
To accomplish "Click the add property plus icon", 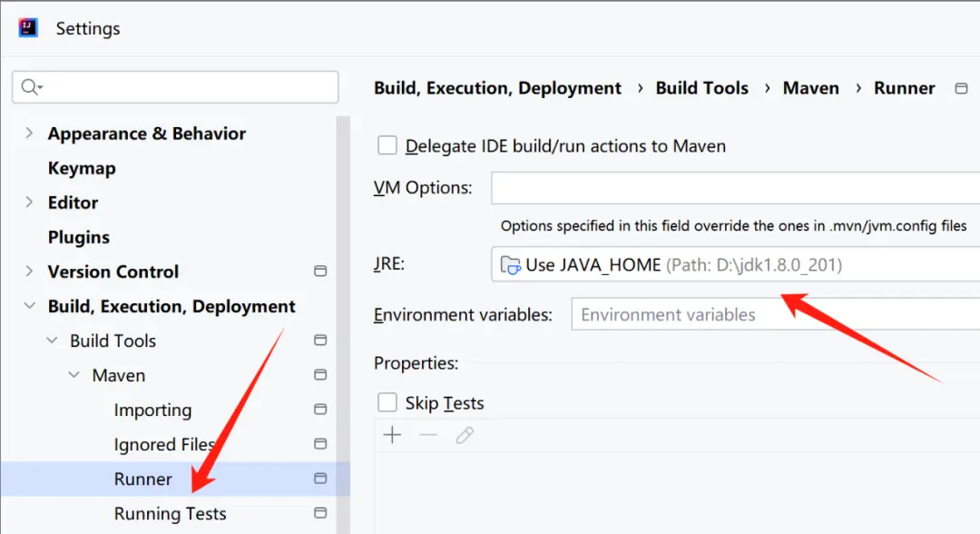I will coord(392,436).
